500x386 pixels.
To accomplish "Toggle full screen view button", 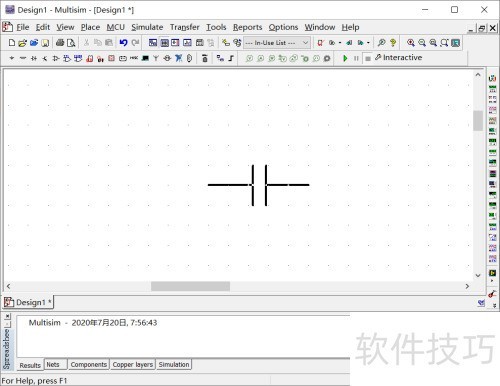I will click(x=455, y=43).
